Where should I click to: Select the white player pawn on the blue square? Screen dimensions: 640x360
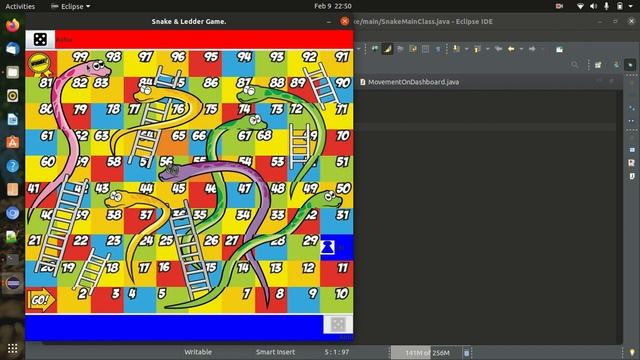click(x=328, y=247)
